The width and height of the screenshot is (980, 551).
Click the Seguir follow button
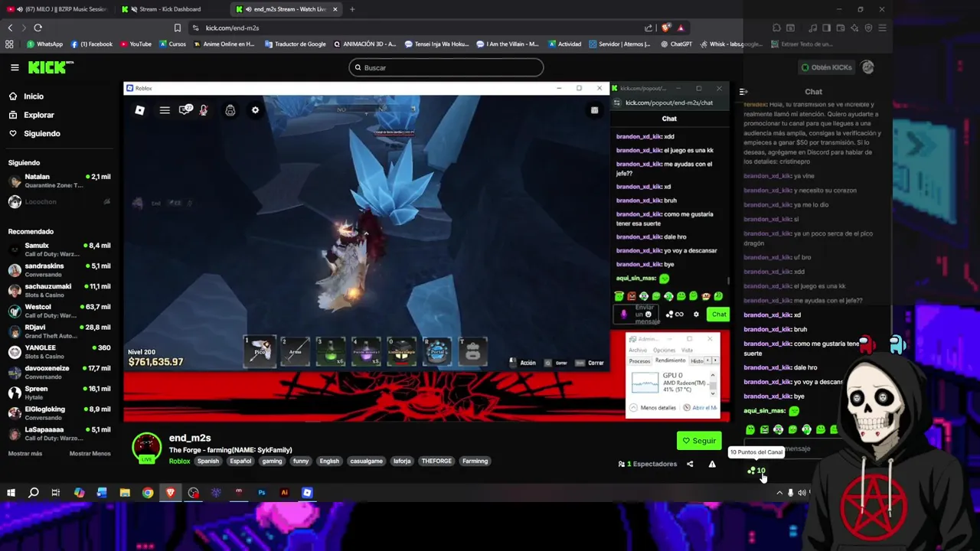[x=698, y=441]
